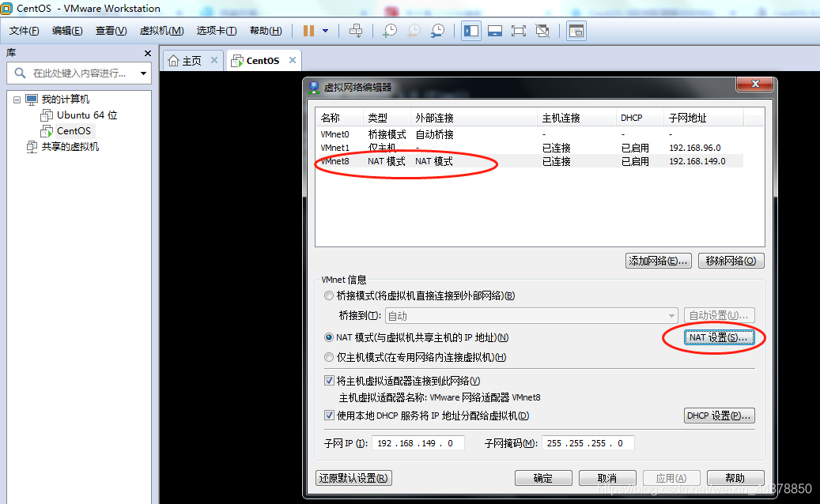Click the thumbnail bar view icon
Viewport: 820px width, 504px height.
(576, 31)
